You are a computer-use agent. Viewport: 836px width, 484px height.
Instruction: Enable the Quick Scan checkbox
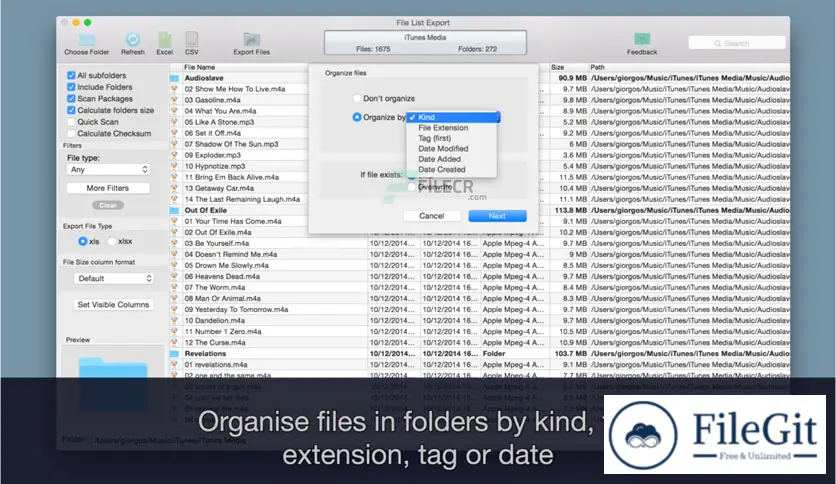(x=71, y=122)
